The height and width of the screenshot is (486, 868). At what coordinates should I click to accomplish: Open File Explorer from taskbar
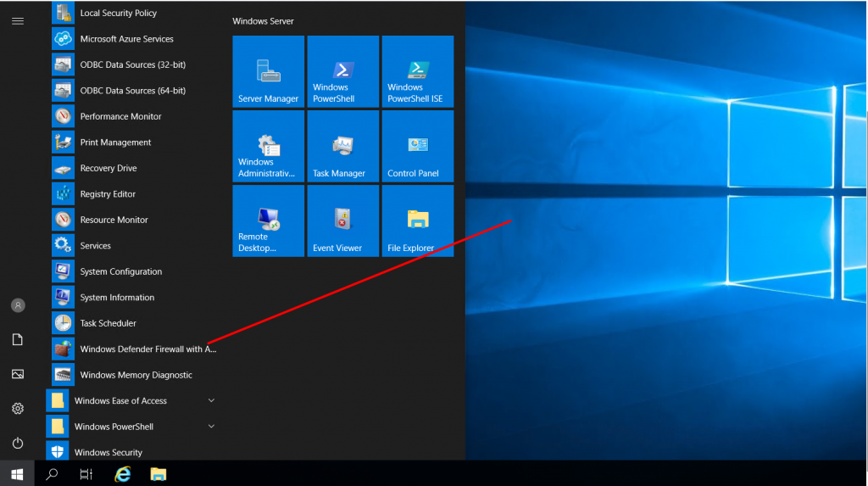pos(159,474)
